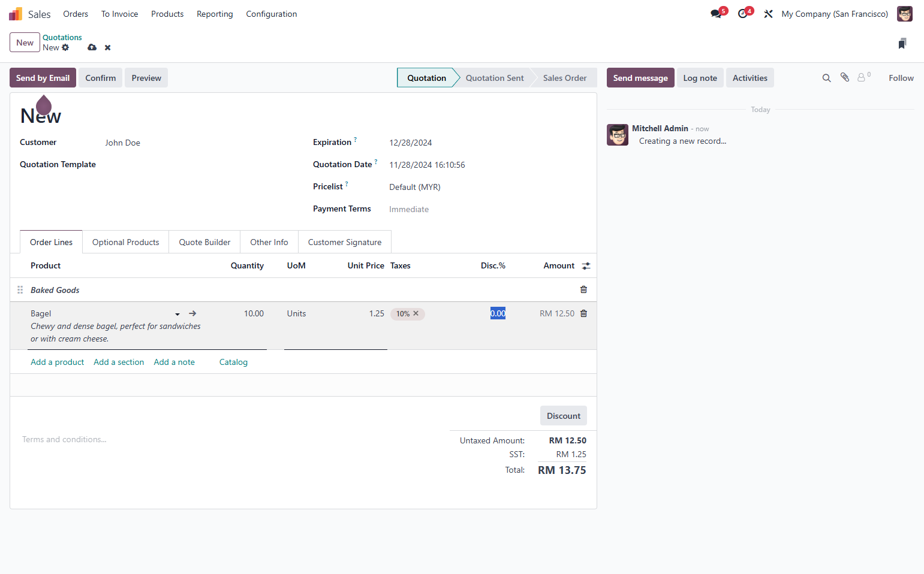The height and width of the screenshot is (574, 924).
Task: Open the Activities button
Action: tap(750, 78)
